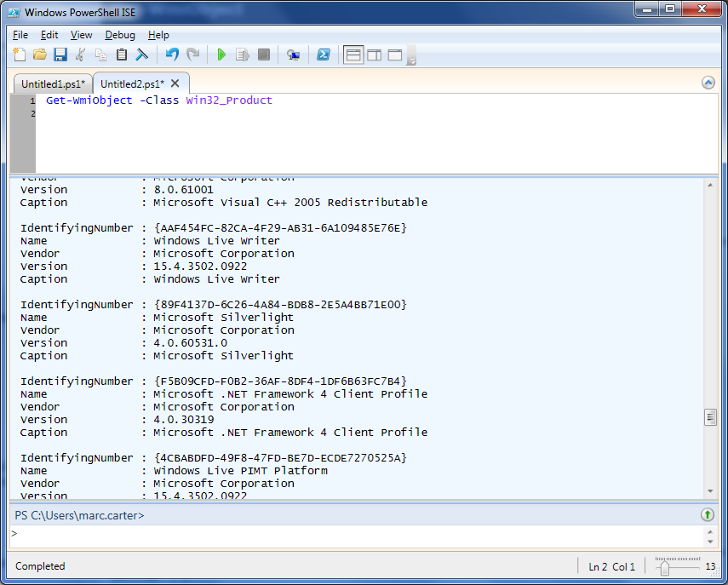Click the GUID starting with 89F4137D
The image size is (728, 585).
(280, 305)
